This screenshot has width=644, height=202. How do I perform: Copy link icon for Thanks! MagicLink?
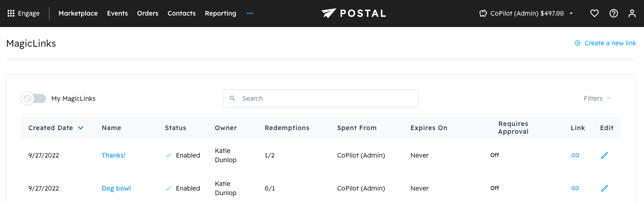click(x=575, y=155)
